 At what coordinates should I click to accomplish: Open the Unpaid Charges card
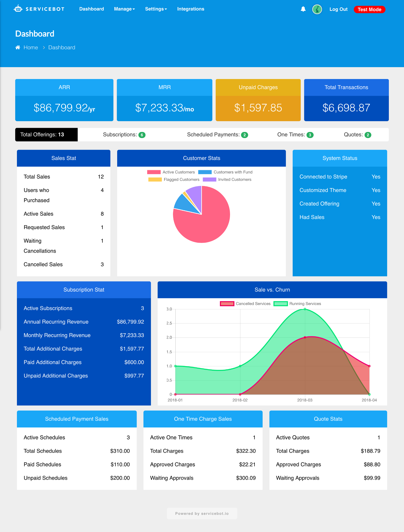258,100
